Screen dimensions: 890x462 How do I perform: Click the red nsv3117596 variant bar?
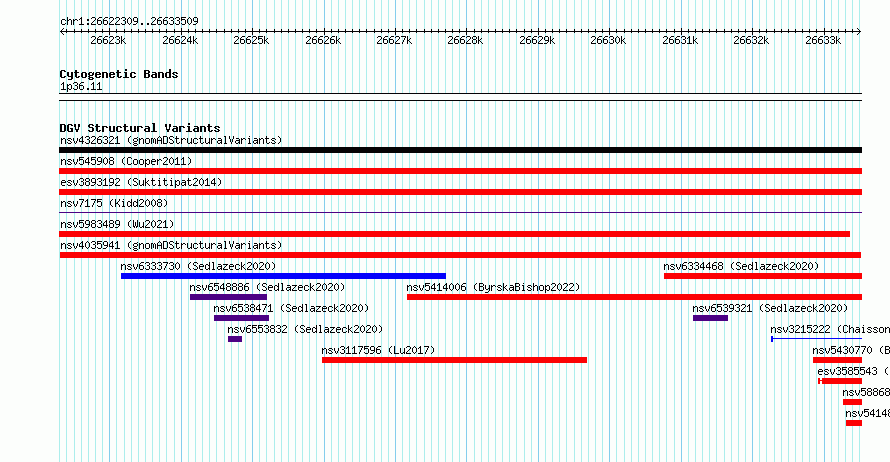coord(455,360)
